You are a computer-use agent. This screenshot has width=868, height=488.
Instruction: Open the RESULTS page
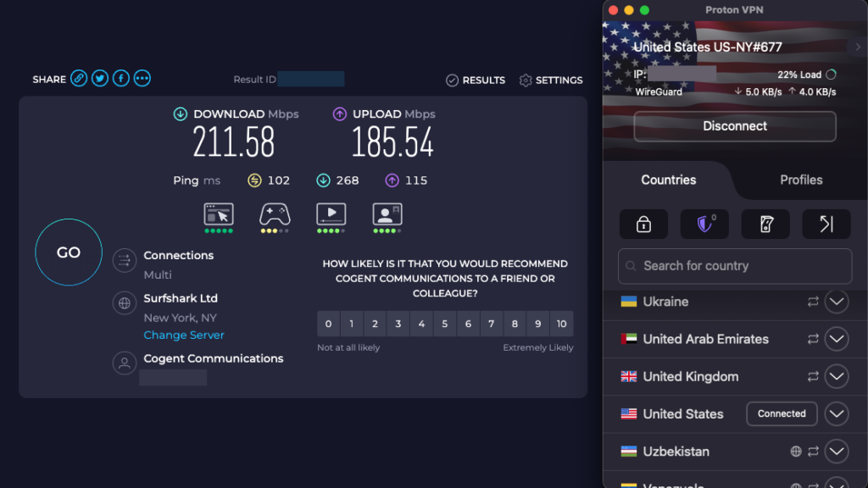[x=476, y=80]
